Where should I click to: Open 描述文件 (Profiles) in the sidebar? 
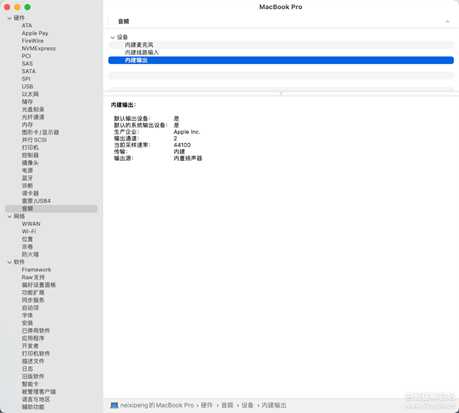click(x=33, y=361)
